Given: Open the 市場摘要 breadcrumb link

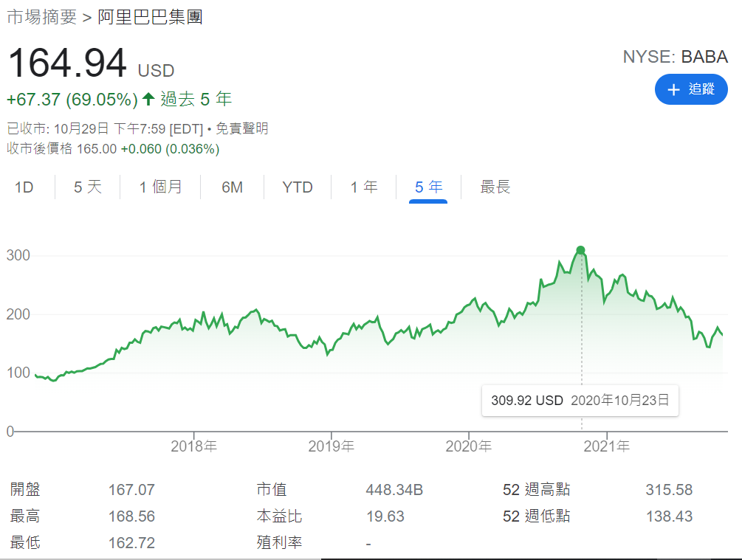Looking at the screenshot, I should (41, 17).
